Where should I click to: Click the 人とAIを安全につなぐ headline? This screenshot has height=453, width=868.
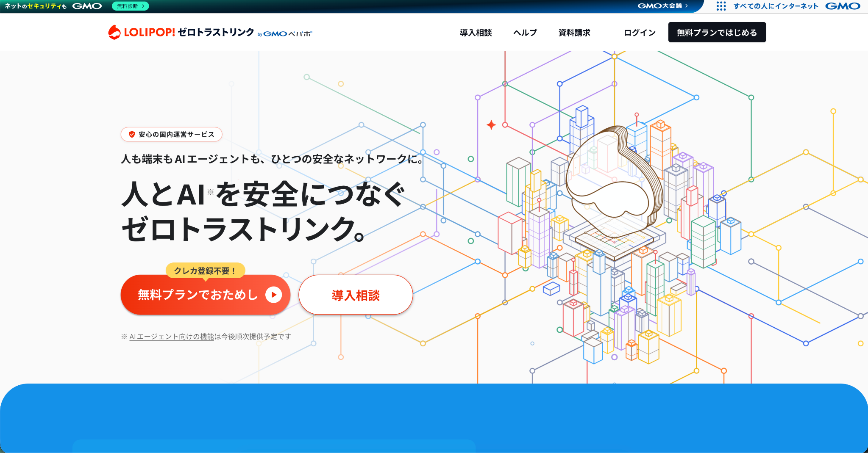point(263,194)
